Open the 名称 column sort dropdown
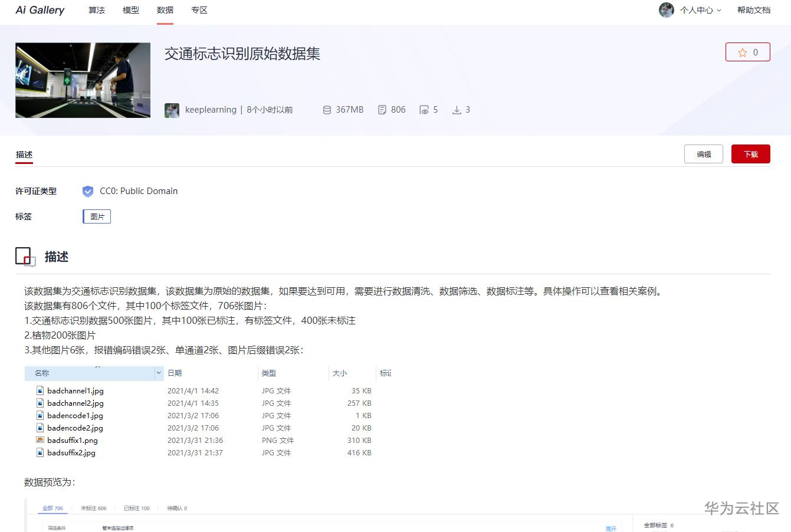Viewport: 791px width, 532px height. pyautogui.click(x=158, y=373)
